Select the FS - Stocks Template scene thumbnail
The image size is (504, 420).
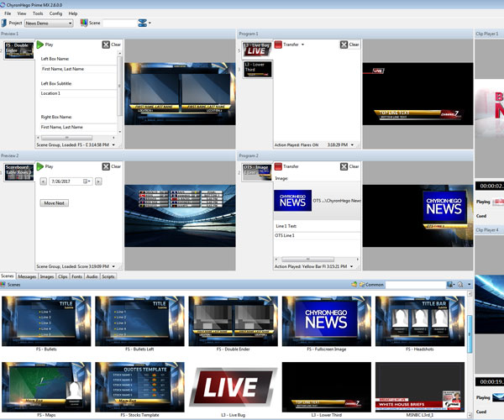(x=139, y=387)
